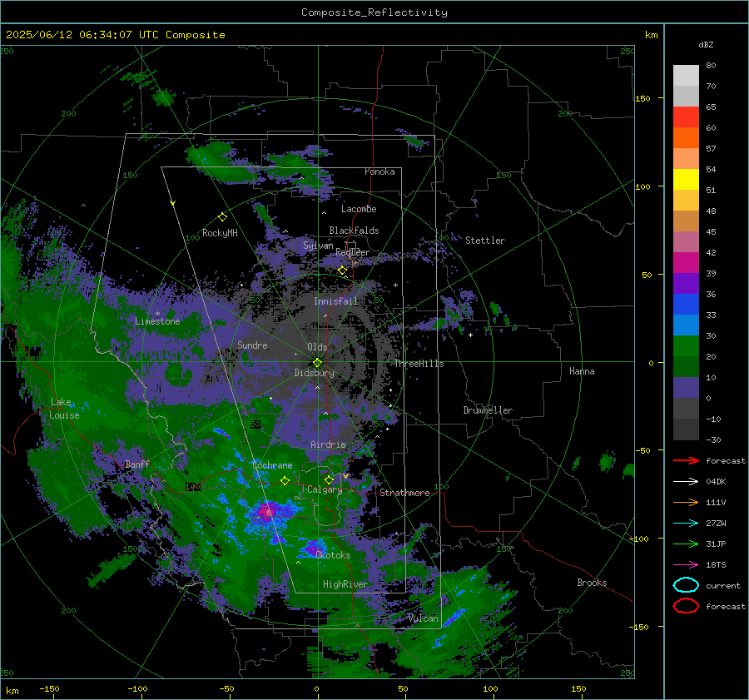
Task: Click the Okotoks label
Action: (333, 555)
